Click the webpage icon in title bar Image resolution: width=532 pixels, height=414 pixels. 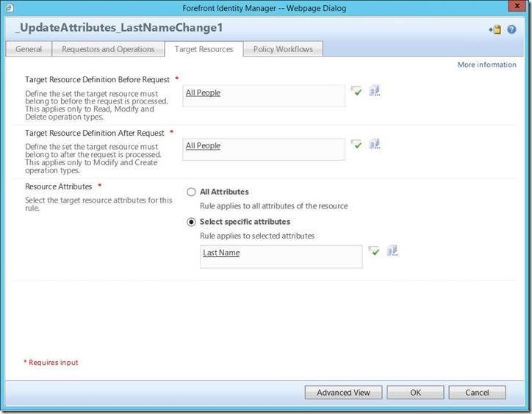click(10, 7)
